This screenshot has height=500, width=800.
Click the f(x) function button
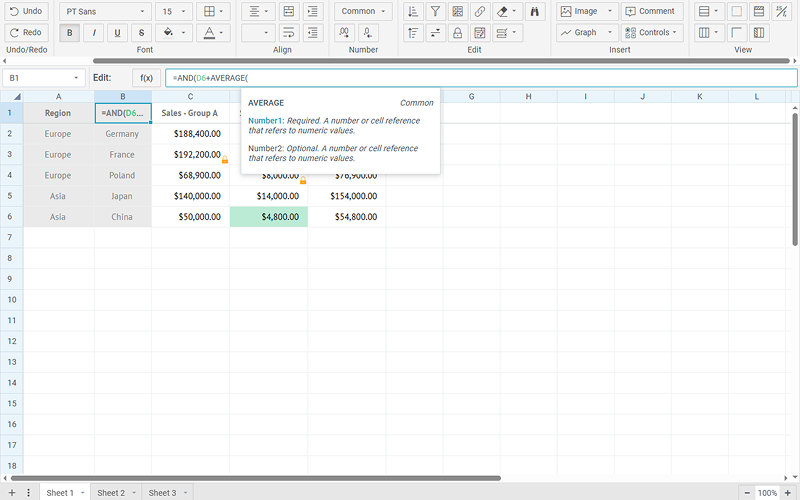click(146, 78)
